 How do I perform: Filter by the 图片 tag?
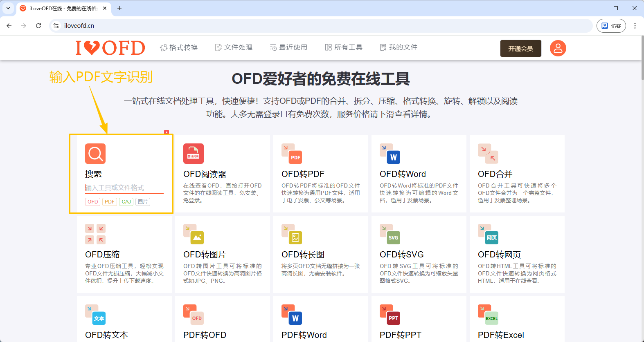pos(143,202)
